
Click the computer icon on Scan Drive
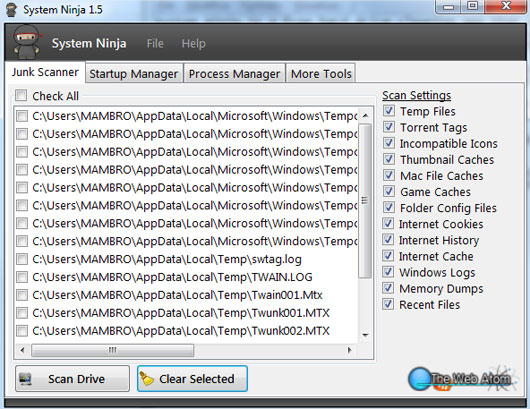coord(25,379)
